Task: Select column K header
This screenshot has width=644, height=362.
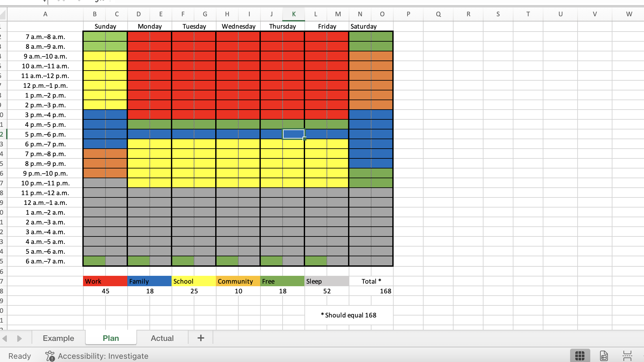Action: pyautogui.click(x=294, y=14)
